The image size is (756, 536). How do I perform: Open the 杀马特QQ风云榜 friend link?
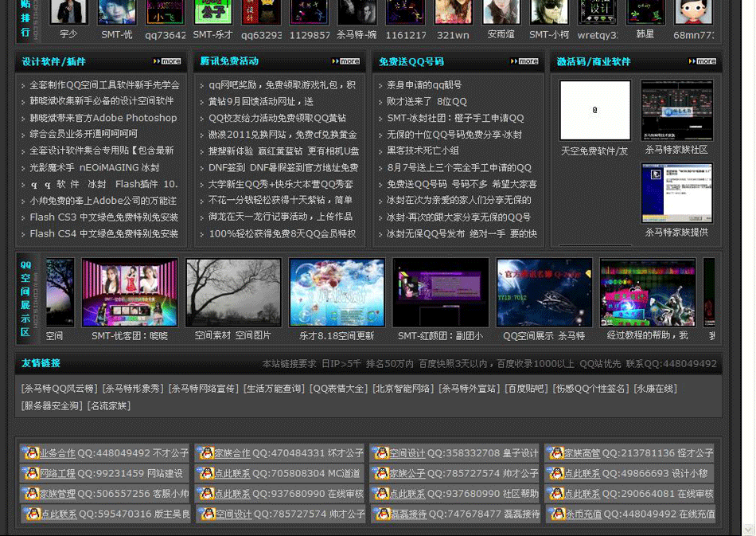coord(60,389)
